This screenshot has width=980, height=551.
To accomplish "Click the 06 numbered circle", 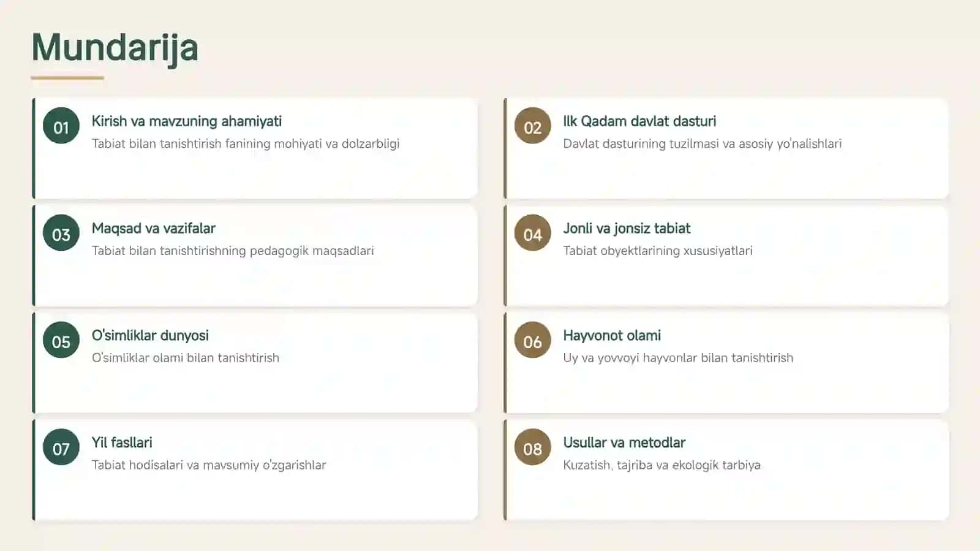I will pos(533,340).
